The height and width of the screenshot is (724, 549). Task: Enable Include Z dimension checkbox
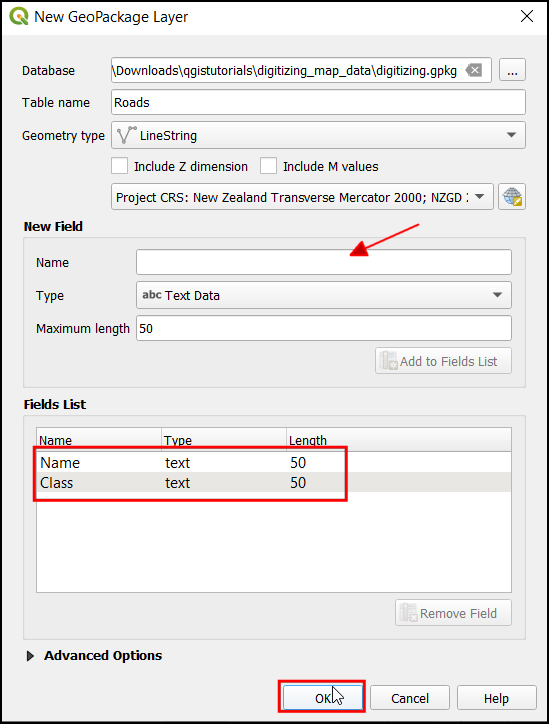point(120,166)
